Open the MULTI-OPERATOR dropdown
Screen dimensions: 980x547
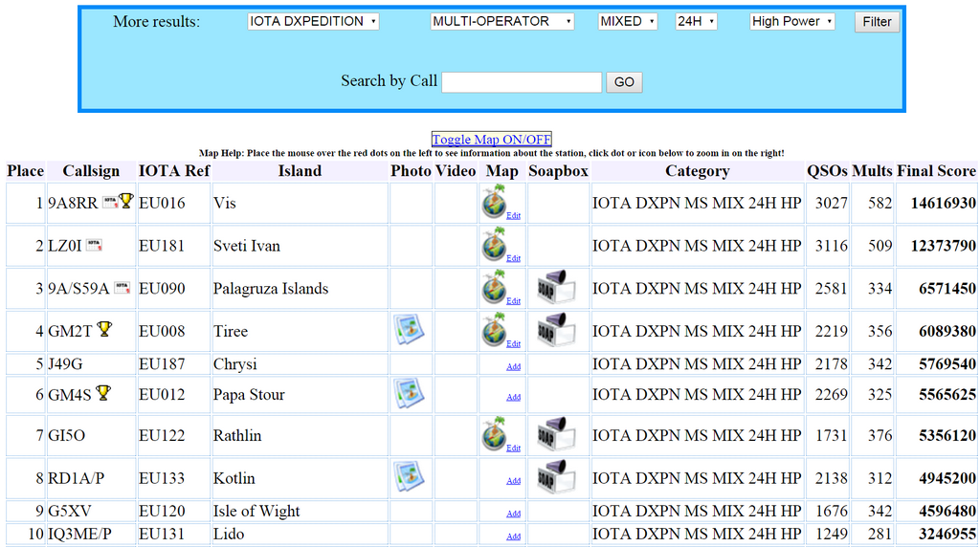(501, 21)
